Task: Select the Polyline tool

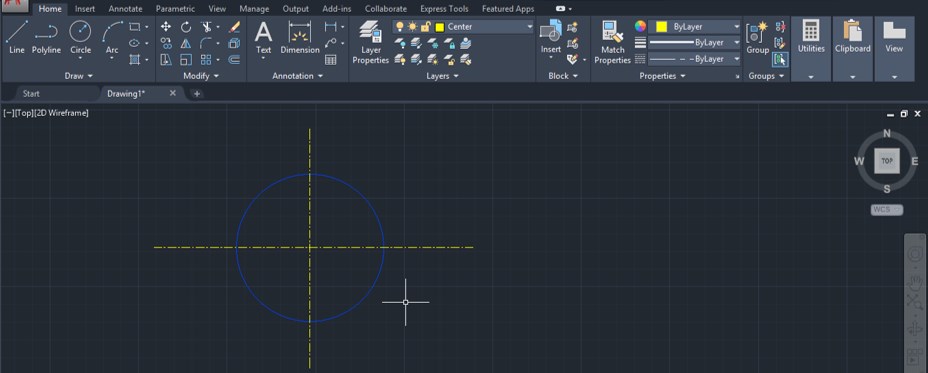Action: click(46, 37)
